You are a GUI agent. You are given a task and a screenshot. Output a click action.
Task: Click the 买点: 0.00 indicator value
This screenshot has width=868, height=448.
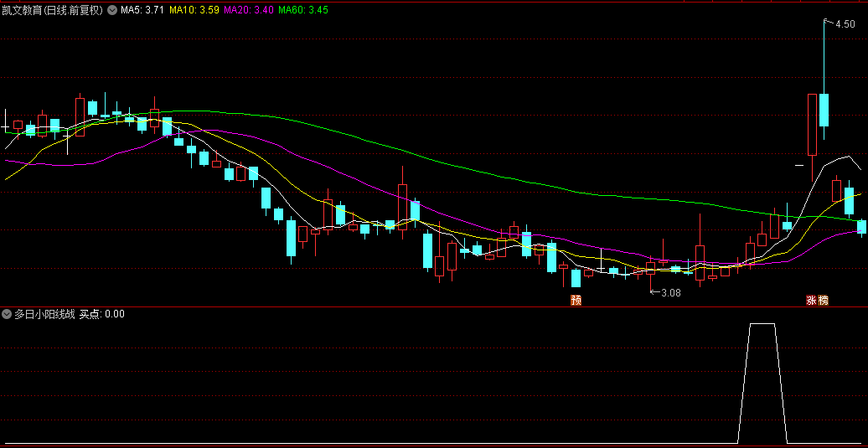point(102,314)
